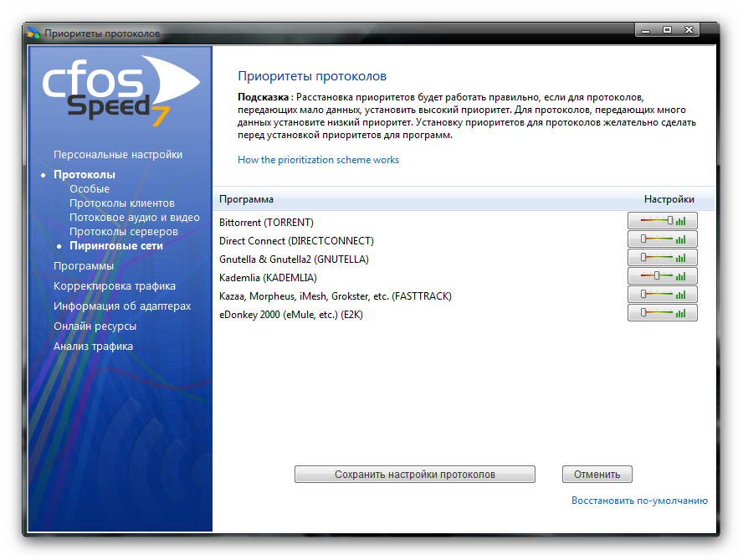Image resolution: width=743 pixels, height=560 pixels.
Task: Open Bittorrent priority slider button
Action: [x=662, y=221]
